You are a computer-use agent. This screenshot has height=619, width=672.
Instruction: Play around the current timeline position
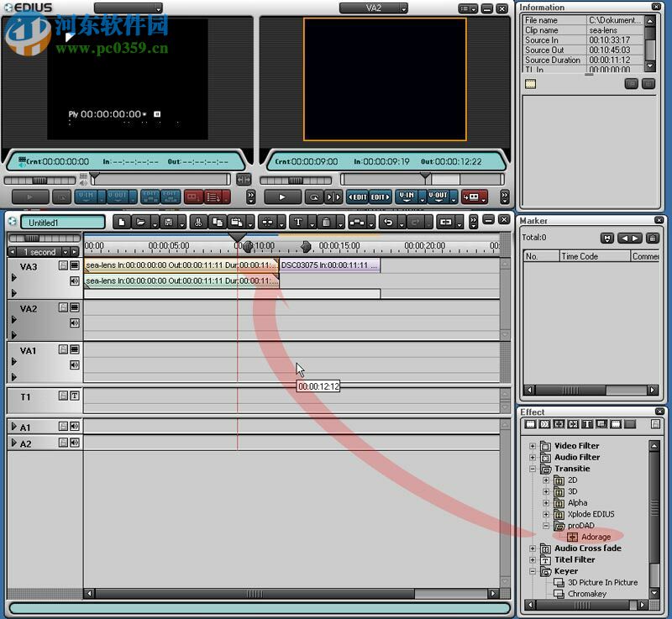click(333, 197)
